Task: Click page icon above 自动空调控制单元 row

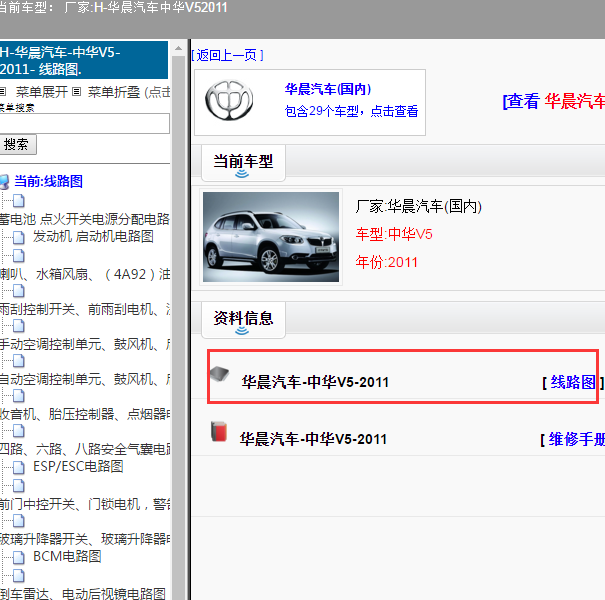Action: [x=19, y=361]
